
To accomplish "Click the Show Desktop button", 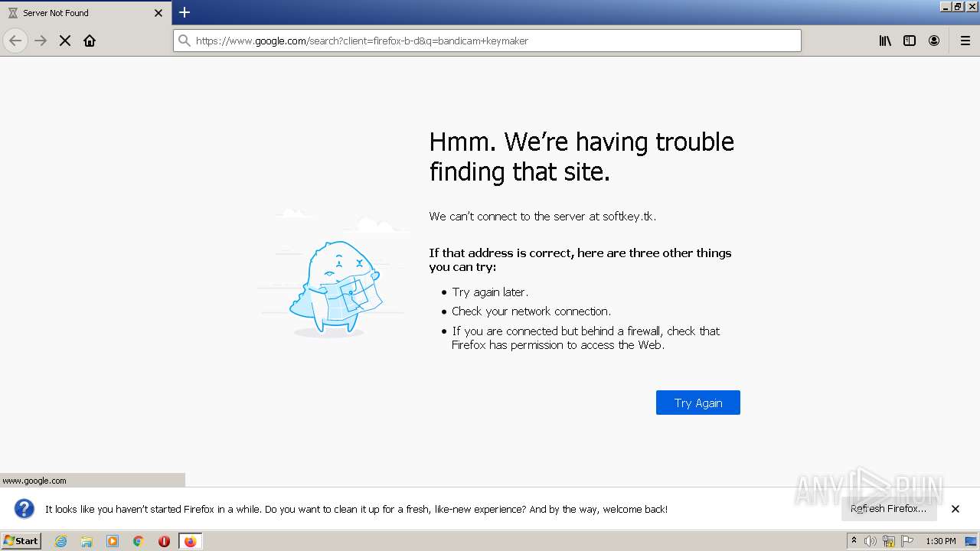I will coord(972,541).
